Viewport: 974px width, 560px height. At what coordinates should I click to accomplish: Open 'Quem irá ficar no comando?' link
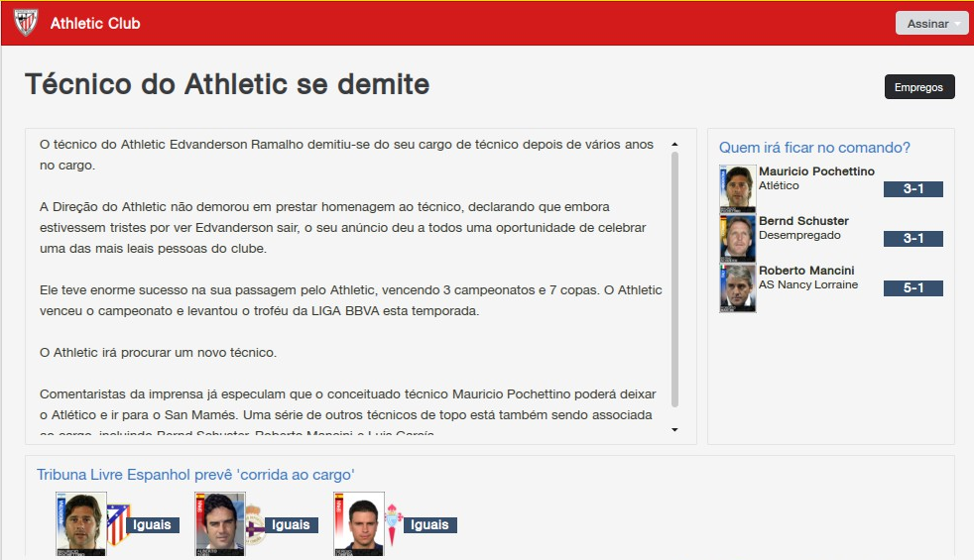click(814, 147)
